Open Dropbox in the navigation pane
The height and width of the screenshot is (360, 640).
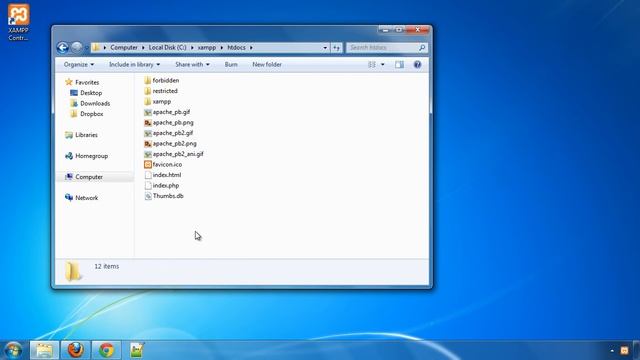(x=91, y=114)
